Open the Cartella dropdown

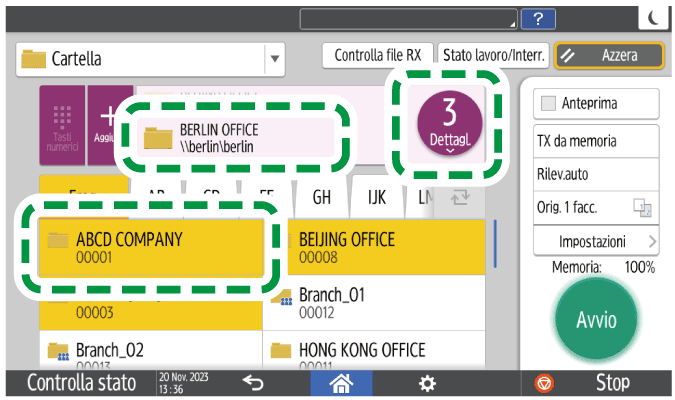coord(274,59)
